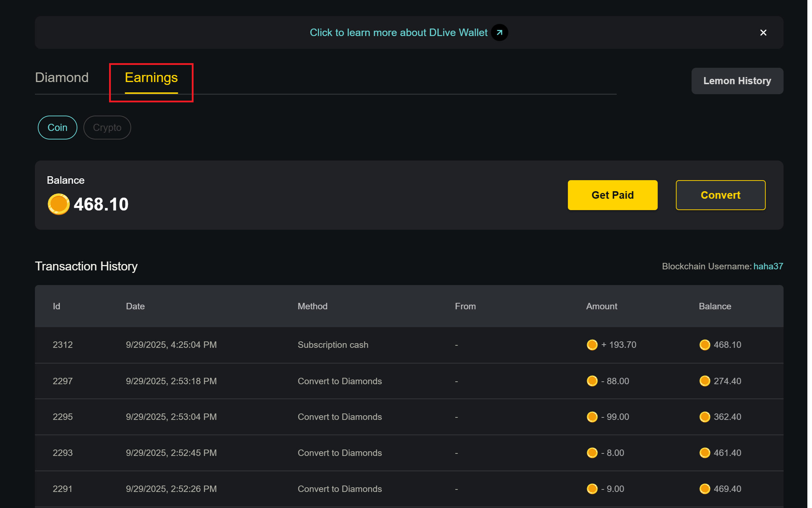812x508 pixels.
Task: Click coin icon beside + 193.70 amount
Action: pyautogui.click(x=592, y=345)
